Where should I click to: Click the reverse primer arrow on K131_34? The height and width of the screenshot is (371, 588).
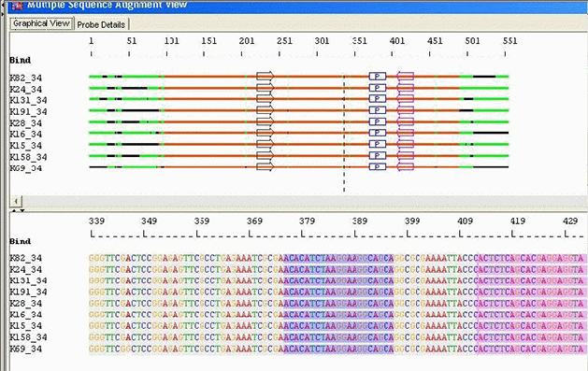click(x=406, y=99)
